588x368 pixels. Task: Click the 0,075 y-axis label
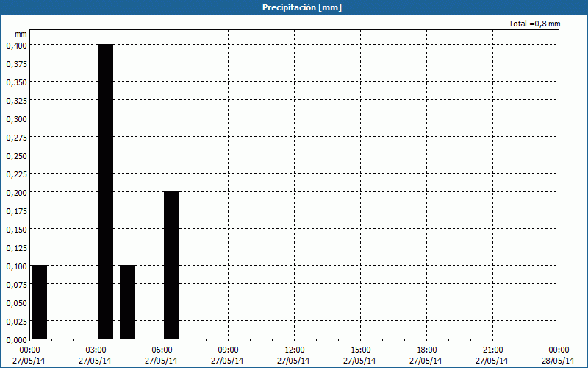pyautogui.click(x=16, y=285)
